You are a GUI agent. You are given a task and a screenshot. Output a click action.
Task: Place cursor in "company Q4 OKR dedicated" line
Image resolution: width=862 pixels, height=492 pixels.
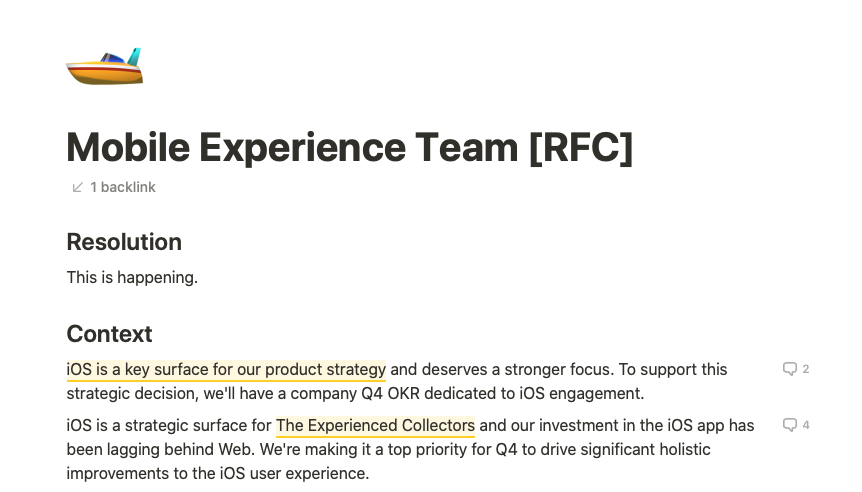(355, 394)
